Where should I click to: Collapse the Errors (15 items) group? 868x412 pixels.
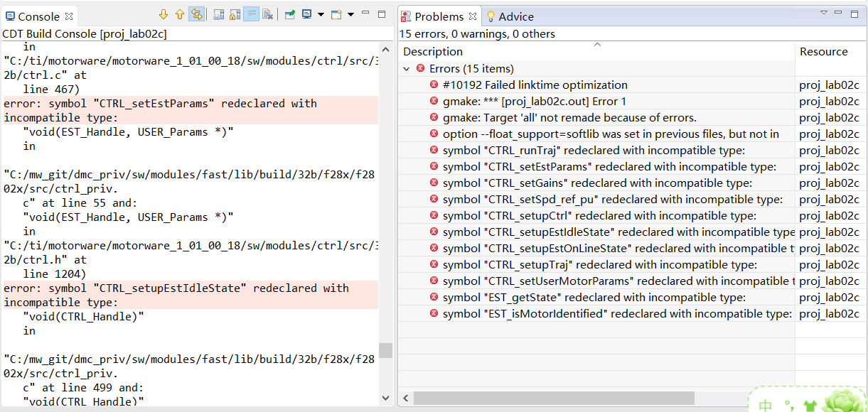pos(407,69)
